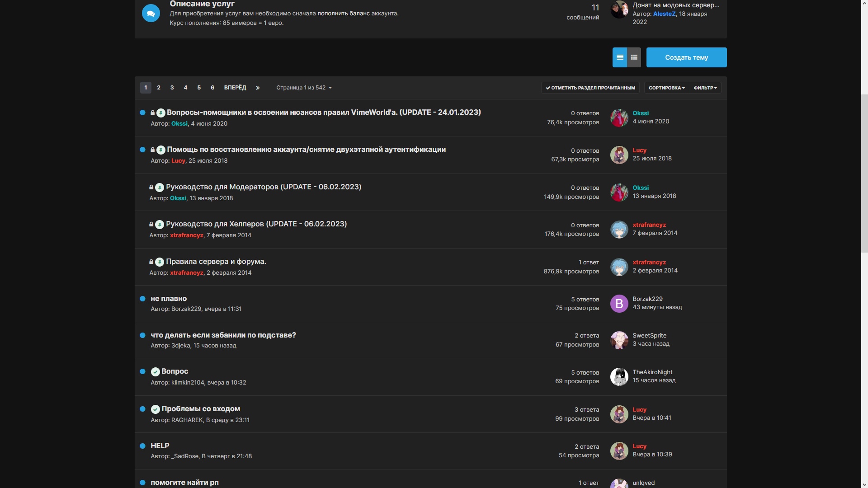The image size is (868, 488).
Task: Open Borzak229 purple avatar
Action: pyautogui.click(x=619, y=304)
